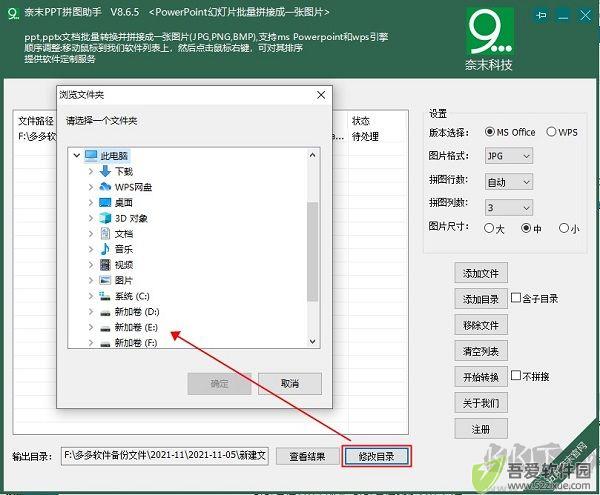Click the 3D 对象 cube icon
The width and height of the screenshot is (600, 495).
[105, 218]
